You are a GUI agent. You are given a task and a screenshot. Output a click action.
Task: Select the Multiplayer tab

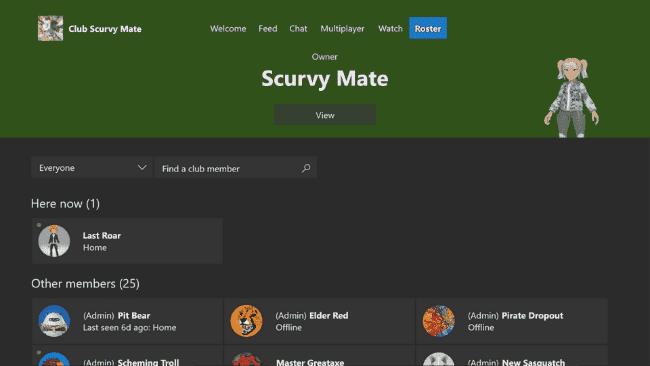[342, 29]
